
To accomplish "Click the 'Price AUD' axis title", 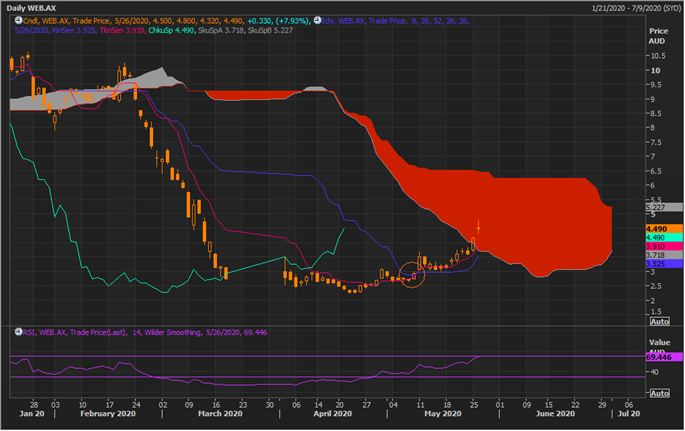I will pos(658,36).
